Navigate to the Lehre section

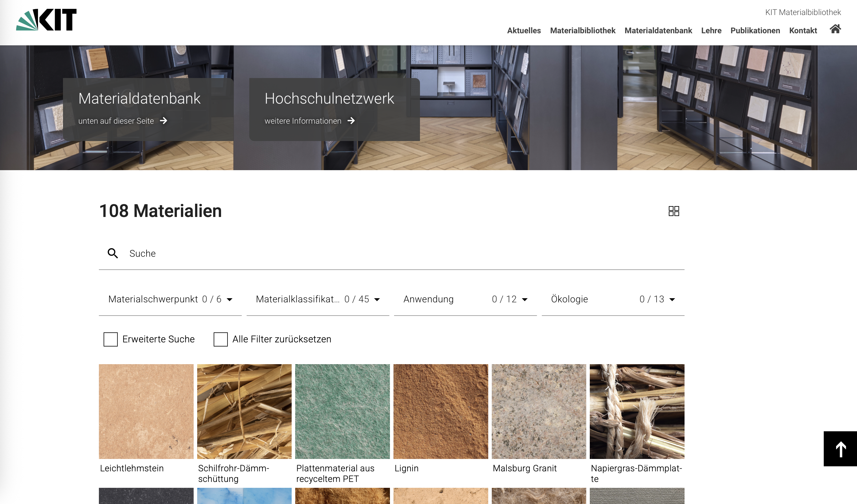click(x=711, y=31)
